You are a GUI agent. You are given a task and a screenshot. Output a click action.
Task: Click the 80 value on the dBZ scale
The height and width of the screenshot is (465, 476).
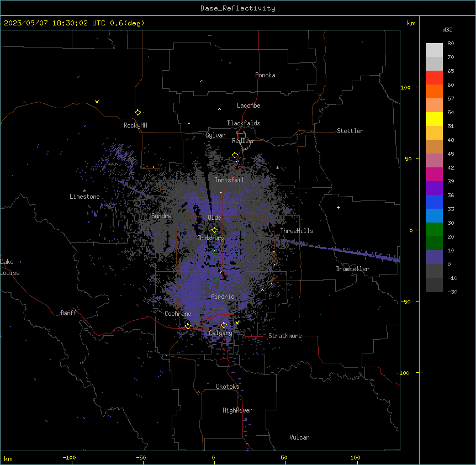click(x=451, y=44)
